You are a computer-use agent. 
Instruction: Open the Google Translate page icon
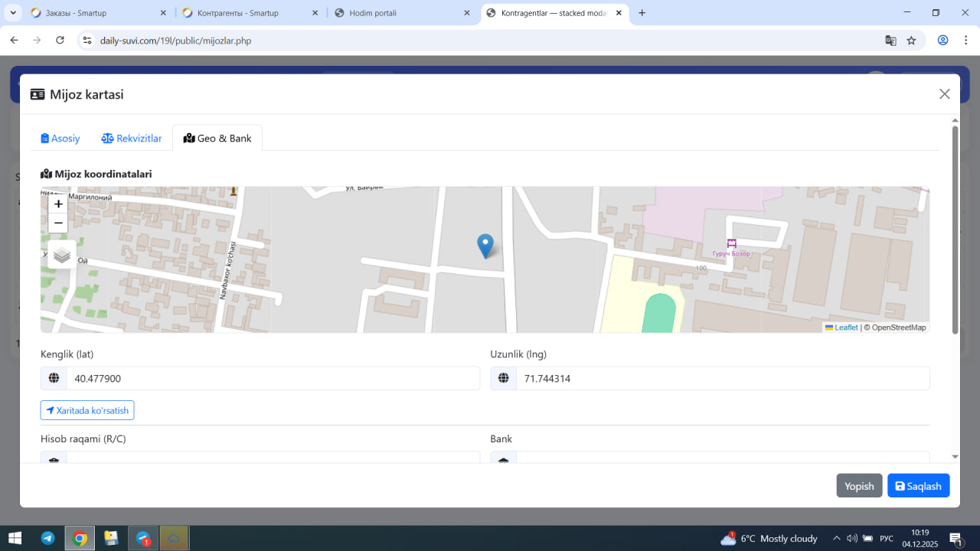tap(890, 41)
